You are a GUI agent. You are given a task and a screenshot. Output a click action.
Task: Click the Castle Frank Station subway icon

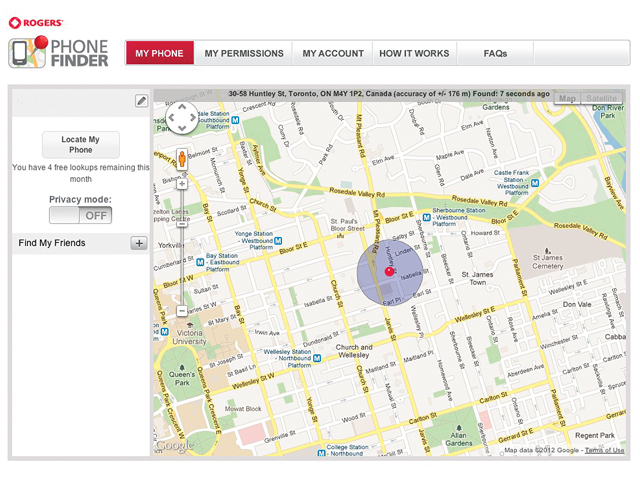click(x=537, y=183)
